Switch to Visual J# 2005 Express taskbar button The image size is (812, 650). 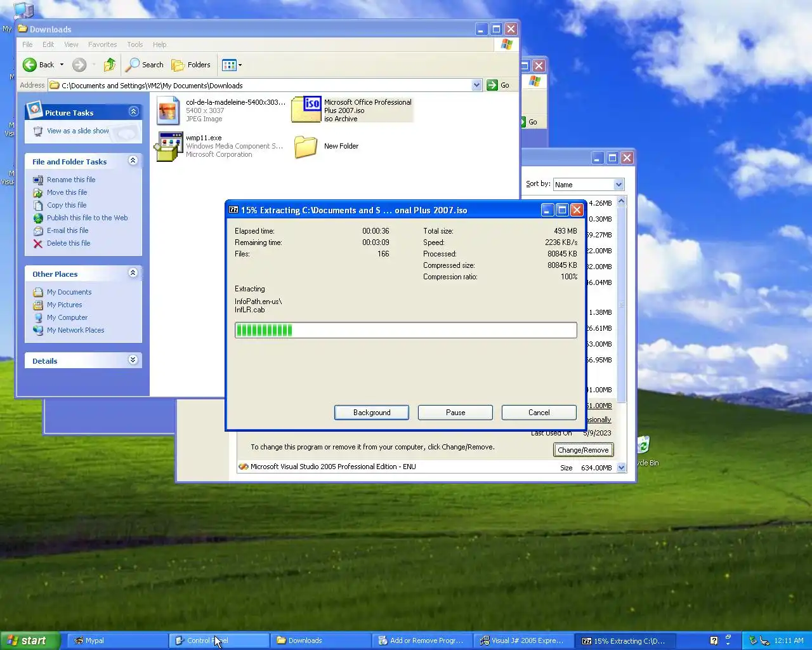(523, 640)
